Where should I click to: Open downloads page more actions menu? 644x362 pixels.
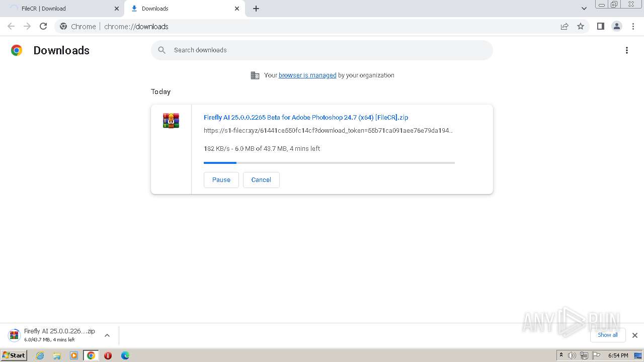click(627, 50)
